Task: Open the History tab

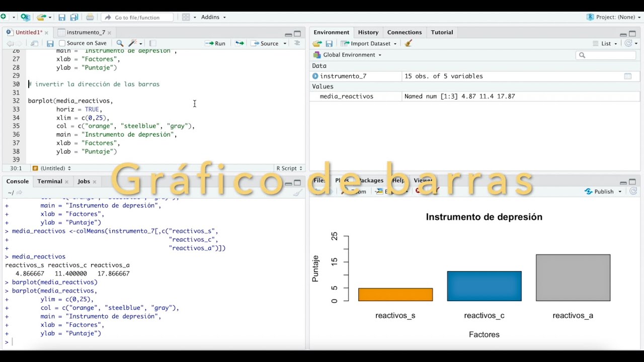Action: 368,32
